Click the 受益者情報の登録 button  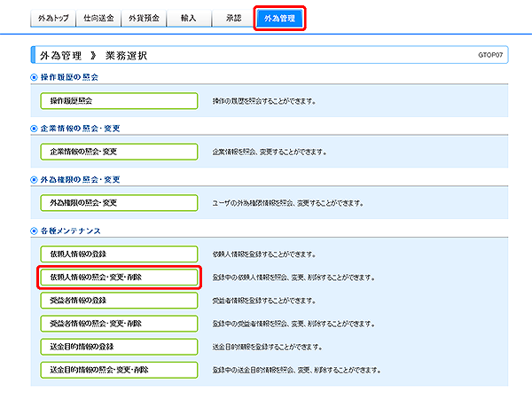click(x=118, y=300)
